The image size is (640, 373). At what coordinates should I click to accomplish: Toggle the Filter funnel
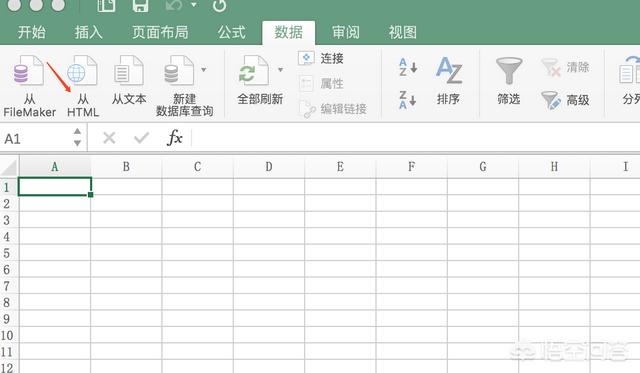[x=509, y=81]
